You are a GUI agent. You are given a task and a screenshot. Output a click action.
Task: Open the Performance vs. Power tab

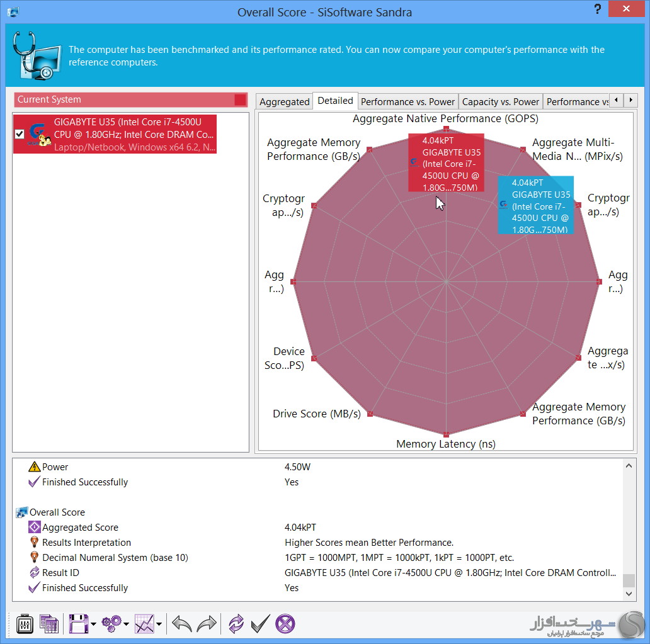tap(408, 101)
